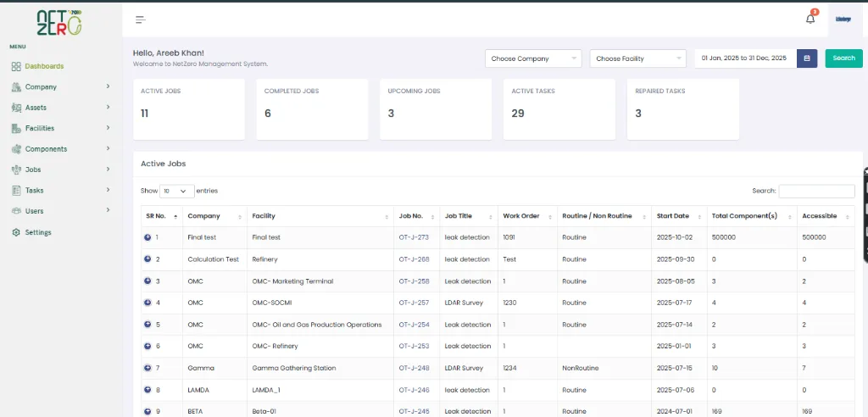This screenshot has width=868, height=417.
Task: Click the green Search button
Action: pyautogui.click(x=843, y=58)
